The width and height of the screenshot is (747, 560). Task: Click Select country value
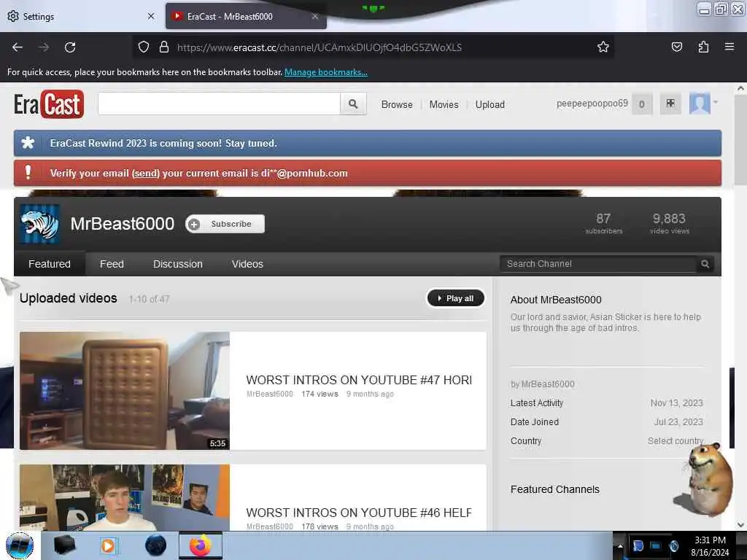point(675,441)
